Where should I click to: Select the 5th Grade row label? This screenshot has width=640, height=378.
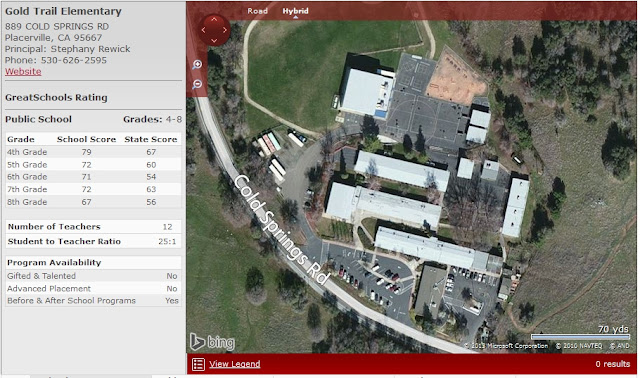point(27,165)
